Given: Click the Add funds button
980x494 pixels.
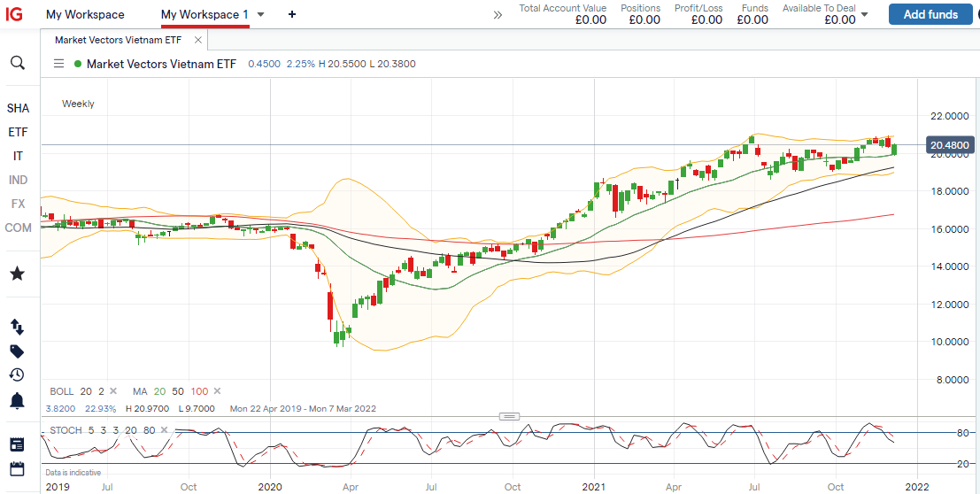Looking at the screenshot, I should tap(930, 14).
